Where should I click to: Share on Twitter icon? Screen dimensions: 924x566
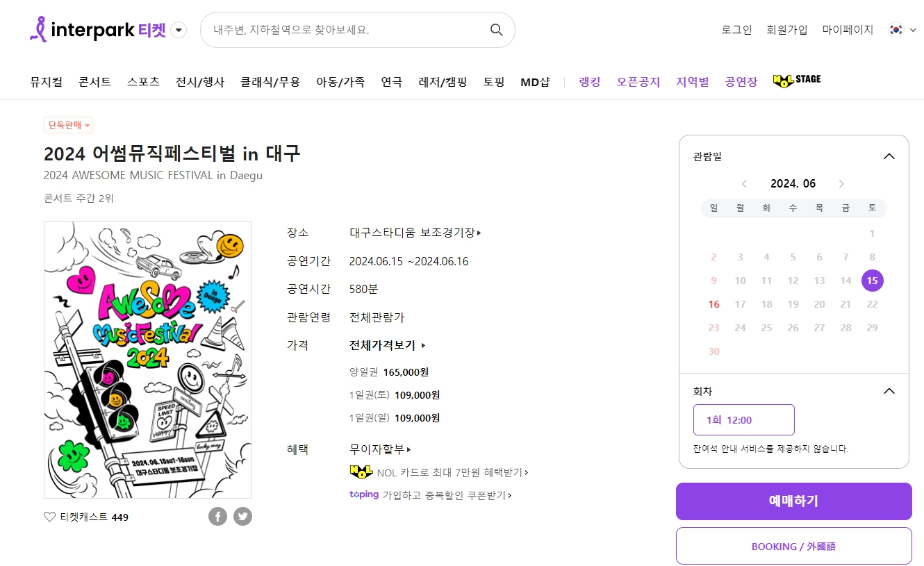click(x=242, y=516)
